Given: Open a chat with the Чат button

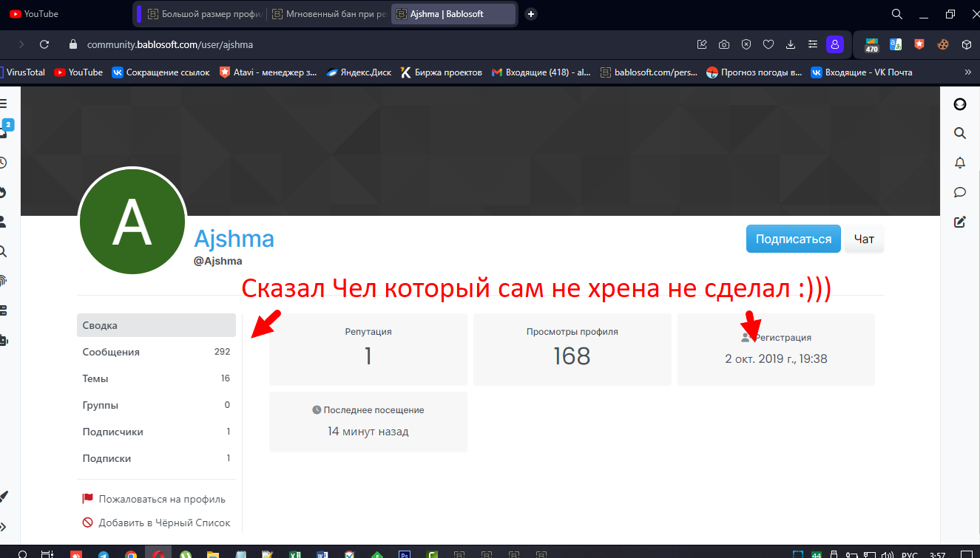Looking at the screenshot, I should [864, 238].
